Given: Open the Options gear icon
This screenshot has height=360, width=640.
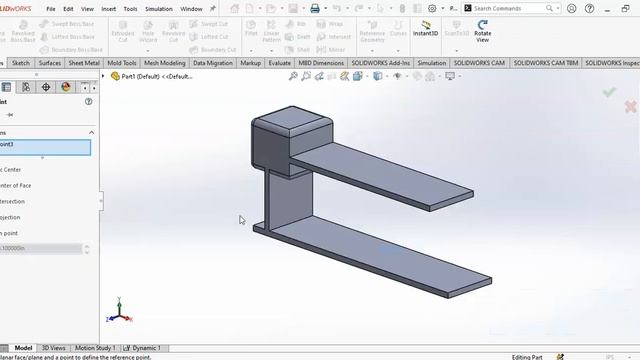Looking at the screenshot, I should (432, 8).
